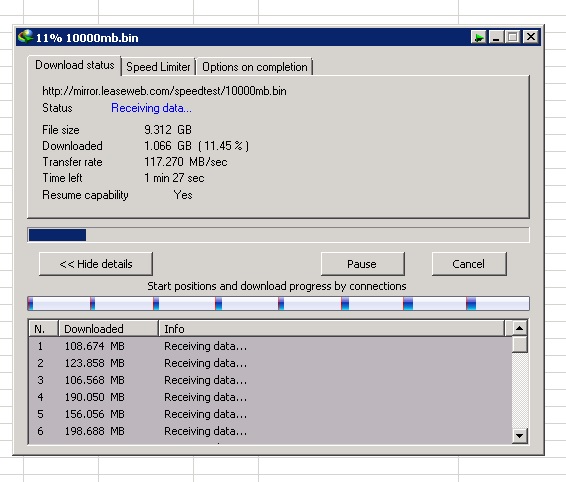566x482 pixels.
Task: Click the mirror.leaseweb.com download URL text
Action: (164, 91)
